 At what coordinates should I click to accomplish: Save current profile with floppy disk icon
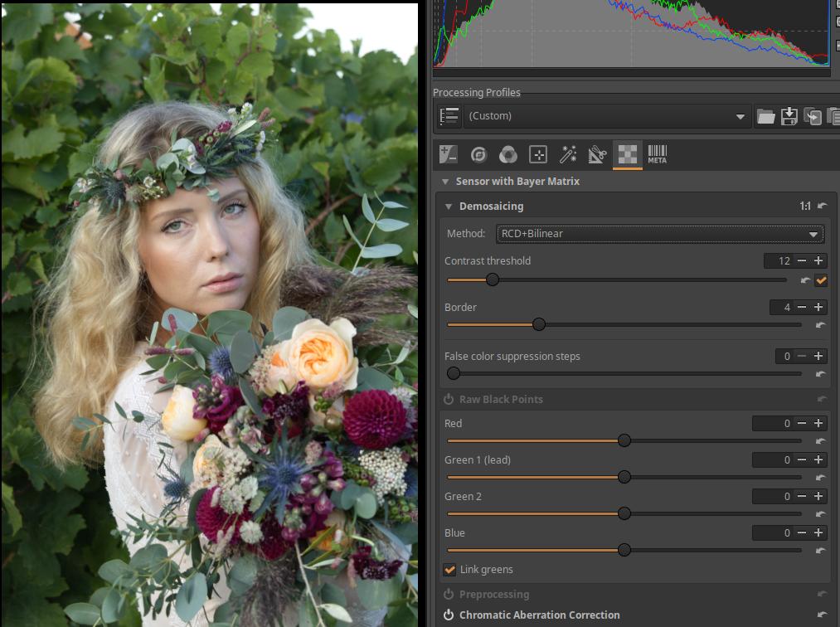pos(789,117)
